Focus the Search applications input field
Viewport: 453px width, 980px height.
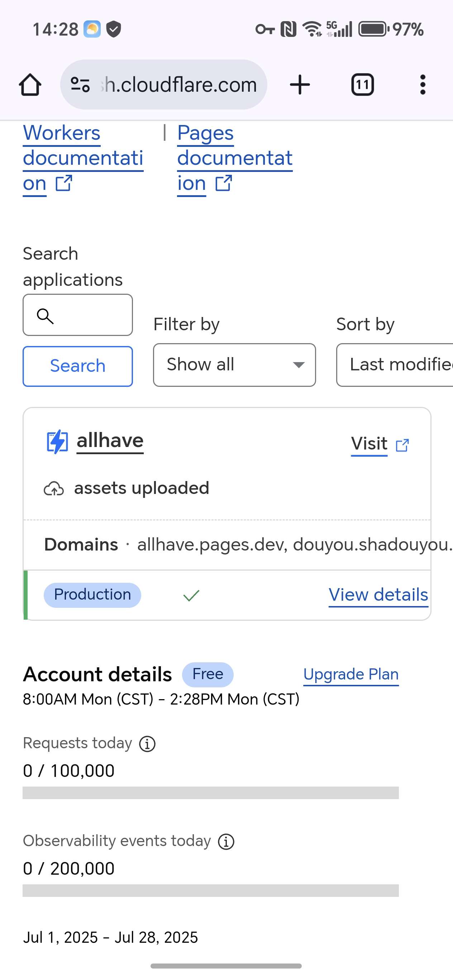(x=78, y=315)
